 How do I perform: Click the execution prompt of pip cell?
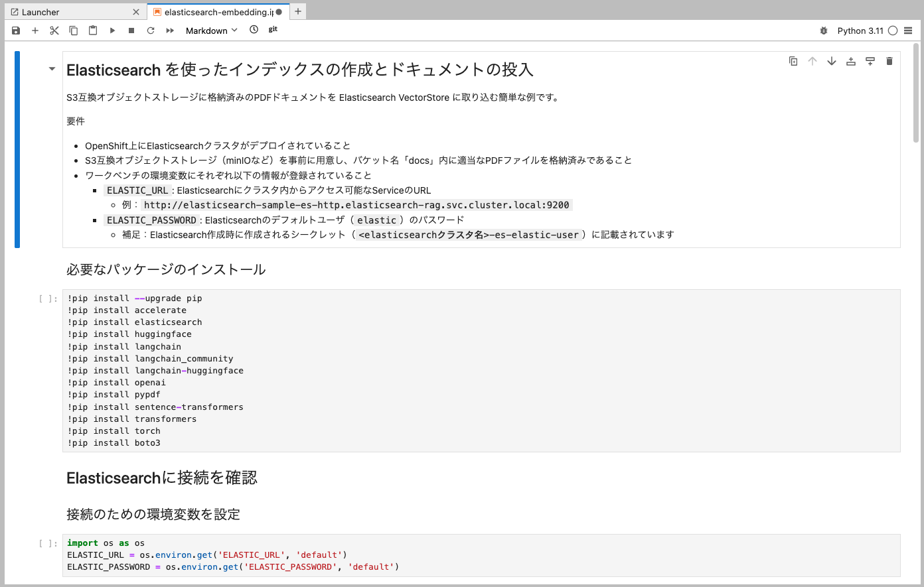pyautogui.click(x=48, y=298)
